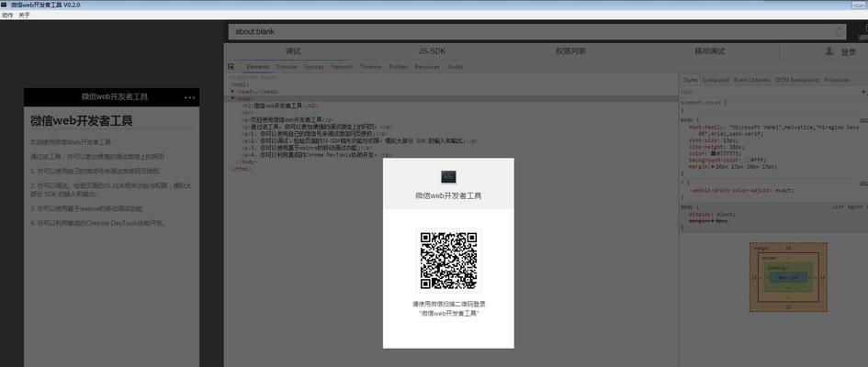The width and height of the screenshot is (868, 367).
Task: Expand the head node in DOM tree
Action: click(233, 91)
